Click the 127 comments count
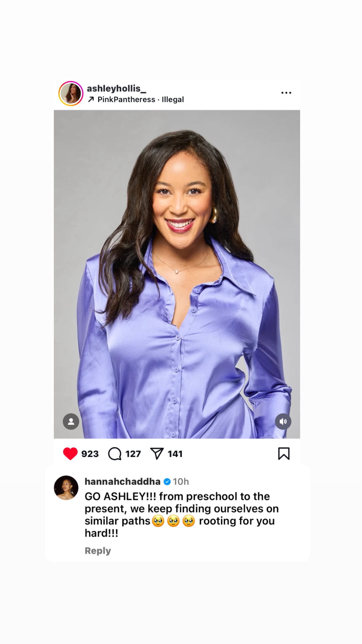This screenshot has height=644, width=362. [x=133, y=454]
